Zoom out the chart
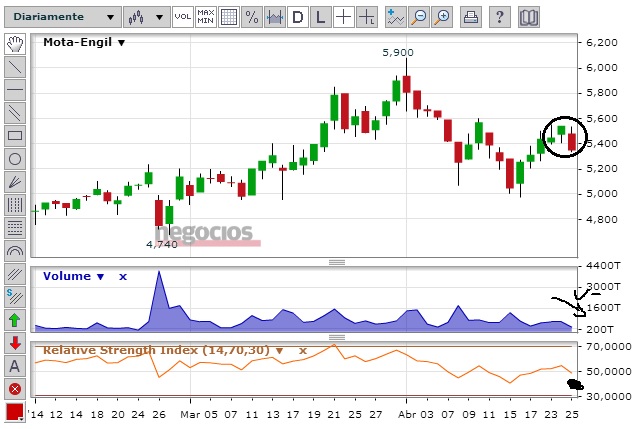The height and width of the screenshot is (429, 644). (419, 17)
